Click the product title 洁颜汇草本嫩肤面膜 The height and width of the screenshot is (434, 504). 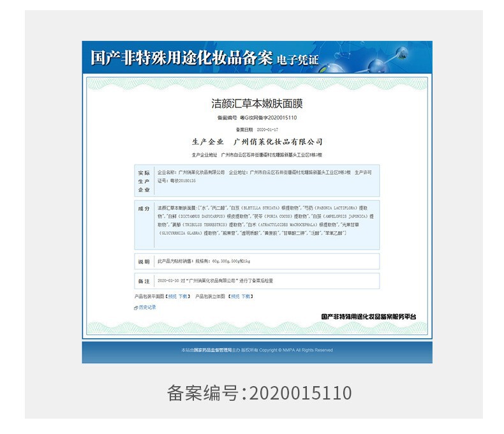257,103
